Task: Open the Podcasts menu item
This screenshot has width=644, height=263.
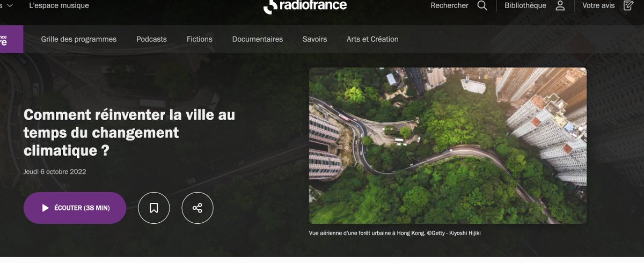Action: (151, 39)
